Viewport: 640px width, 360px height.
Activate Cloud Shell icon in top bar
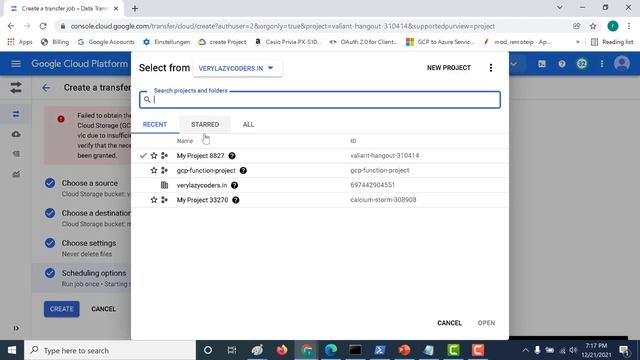tap(542, 64)
